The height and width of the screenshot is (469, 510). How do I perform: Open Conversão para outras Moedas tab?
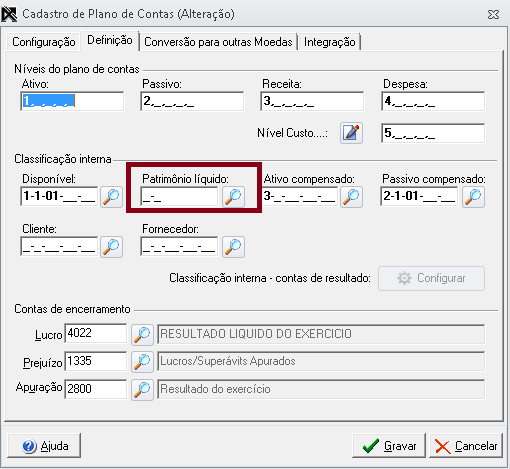pos(218,42)
